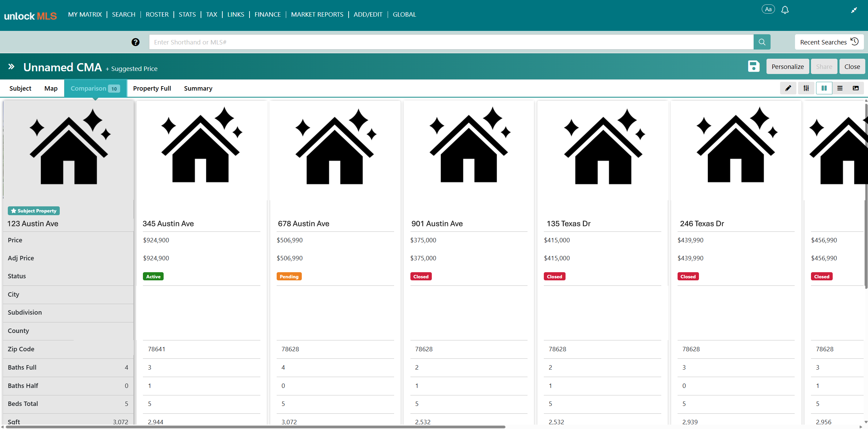Open TAX menu
The image size is (868, 429).
[211, 14]
